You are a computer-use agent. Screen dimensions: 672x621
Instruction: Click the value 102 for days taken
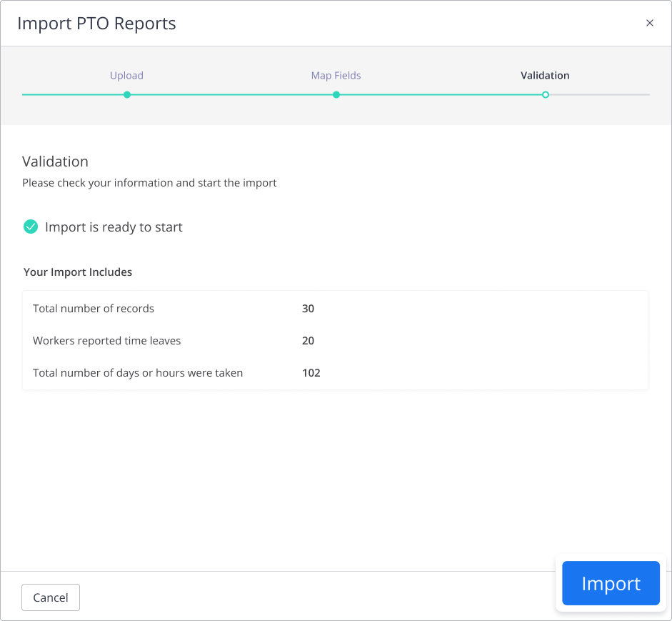311,372
